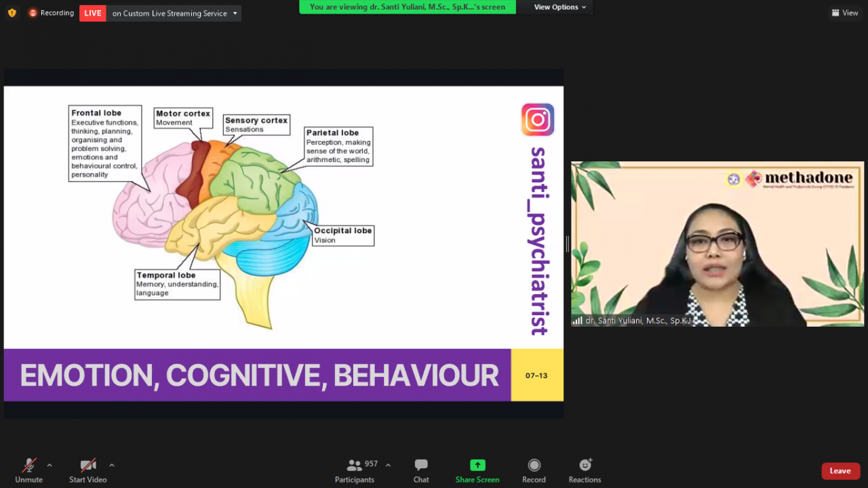The image size is (868, 488).
Task: Click the Instagram logo on slide
Action: [x=538, y=120]
